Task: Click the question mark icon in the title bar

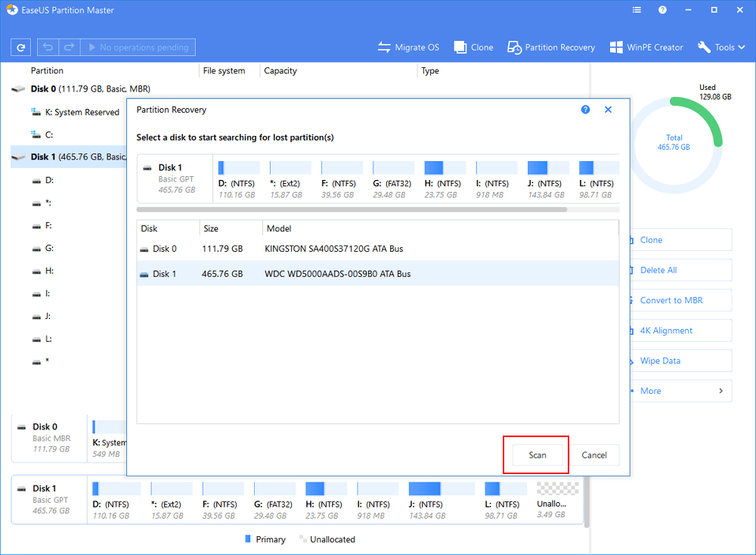Action: [x=664, y=10]
